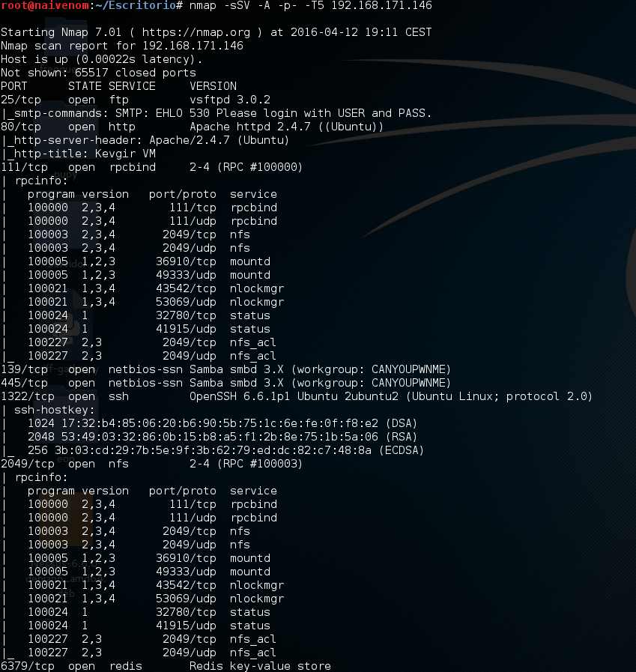Click the STATE column header
This screenshot has width=636, height=672.
[85, 86]
